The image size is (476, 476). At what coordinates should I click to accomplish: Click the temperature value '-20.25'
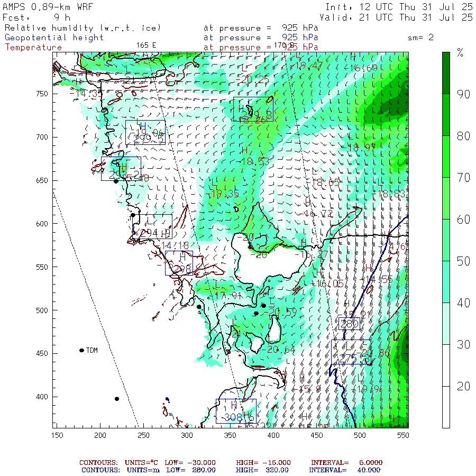(x=253, y=79)
